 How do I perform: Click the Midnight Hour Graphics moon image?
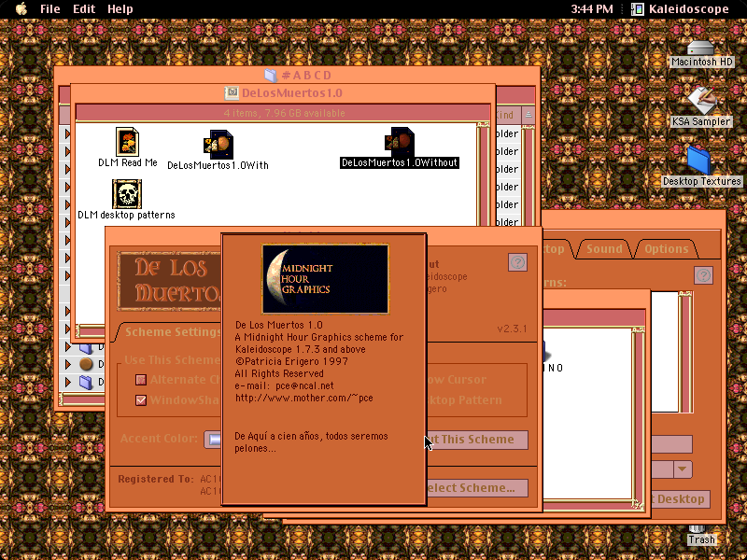click(325, 279)
